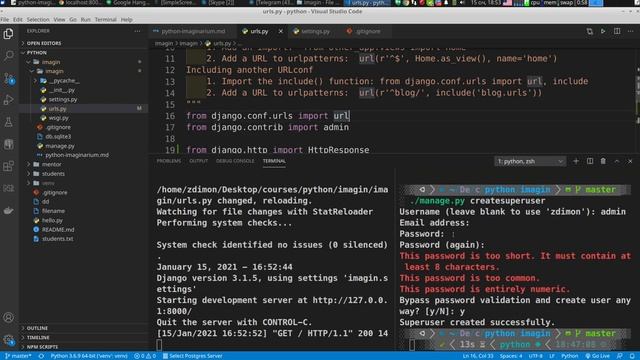Open Run and Debug view
Image resolution: width=640 pixels, height=360 pixels.
tap(8, 100)
